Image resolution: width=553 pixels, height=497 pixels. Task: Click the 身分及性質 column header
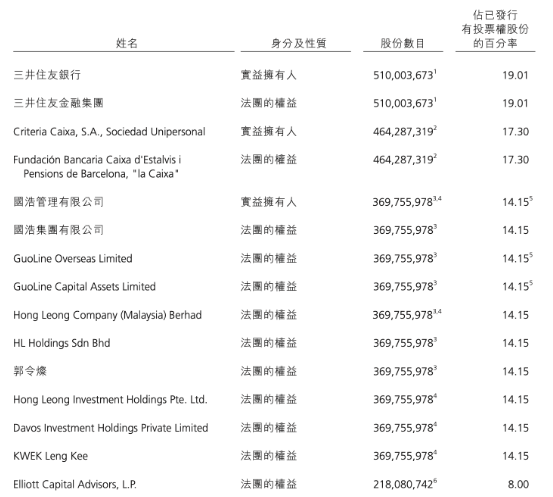point(298,43)
